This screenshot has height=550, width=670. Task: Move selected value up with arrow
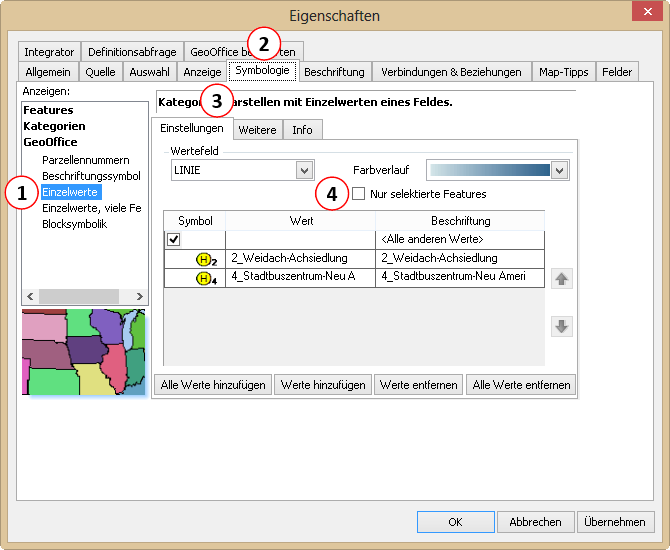coord(562,279)
